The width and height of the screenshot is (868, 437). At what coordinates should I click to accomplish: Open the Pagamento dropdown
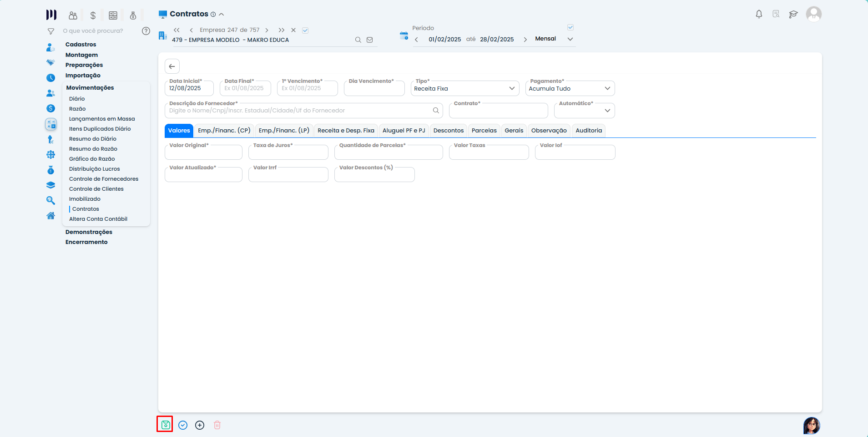coord(607,88)
